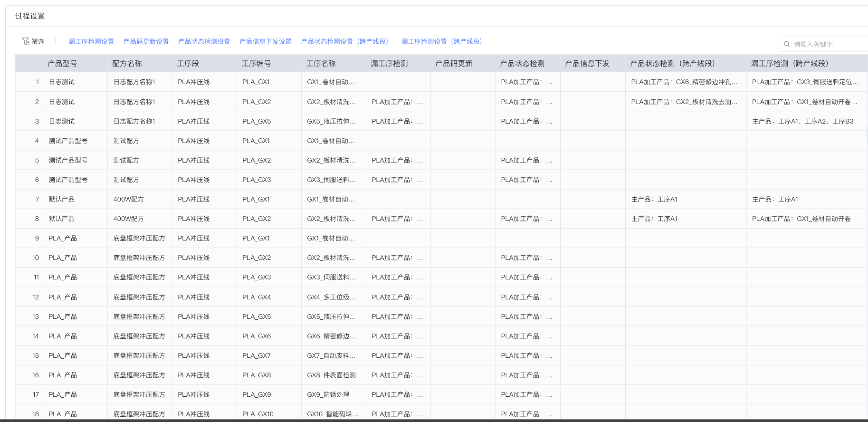Click the 工序编号 column header

[x=256, y=63]
